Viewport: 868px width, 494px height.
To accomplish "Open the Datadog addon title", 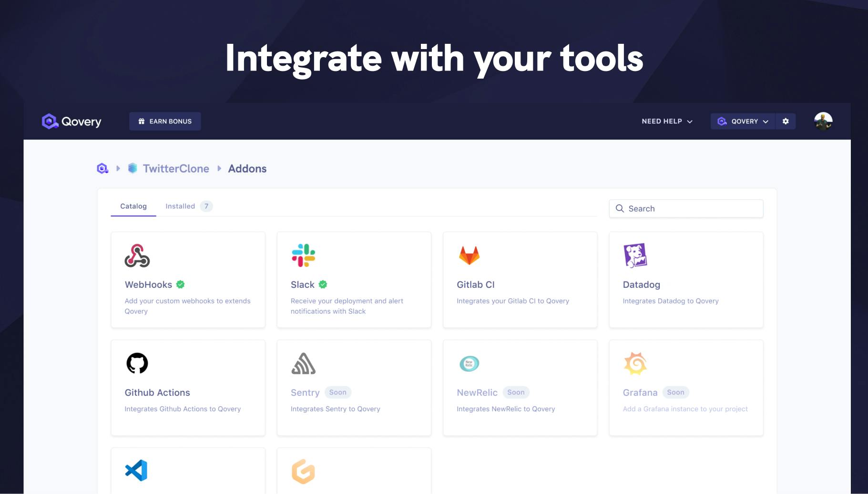I will tap(642, 285).
